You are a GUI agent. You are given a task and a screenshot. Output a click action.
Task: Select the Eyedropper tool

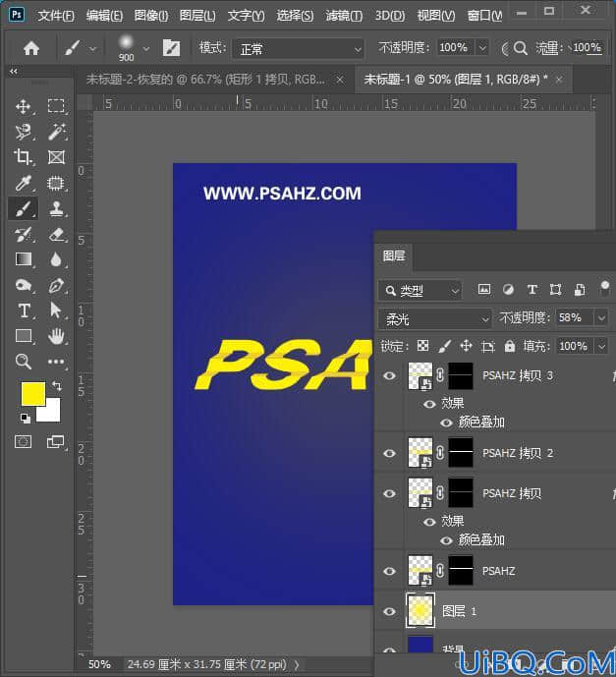point(23,183)
